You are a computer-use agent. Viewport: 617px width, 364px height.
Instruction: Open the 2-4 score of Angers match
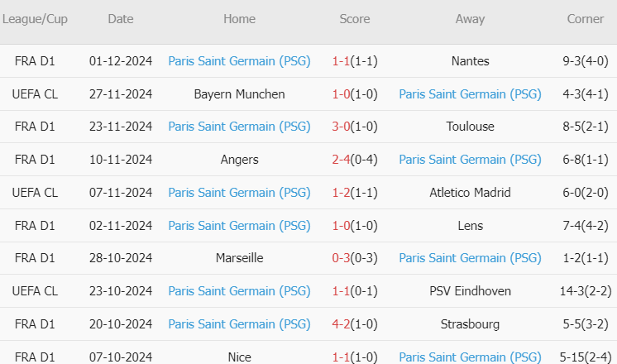[341, 160]
